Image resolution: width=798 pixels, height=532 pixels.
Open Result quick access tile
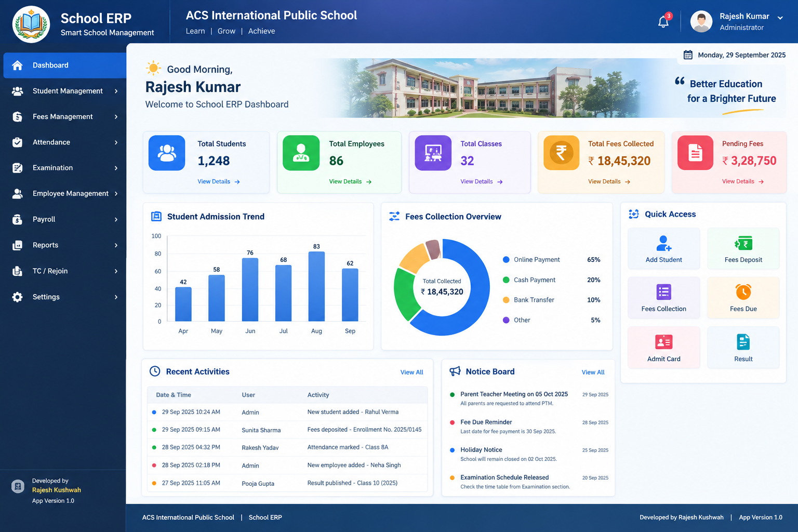(x=743, y=348)
